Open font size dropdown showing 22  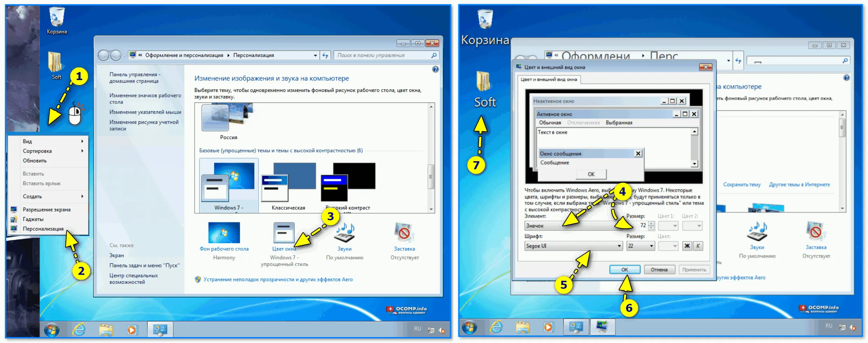tap(640, 246)
